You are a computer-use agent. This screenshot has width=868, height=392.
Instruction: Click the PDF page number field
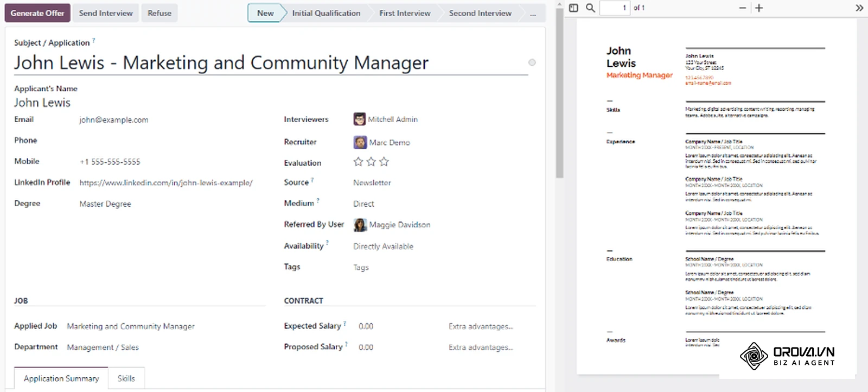tap(615, 8)
